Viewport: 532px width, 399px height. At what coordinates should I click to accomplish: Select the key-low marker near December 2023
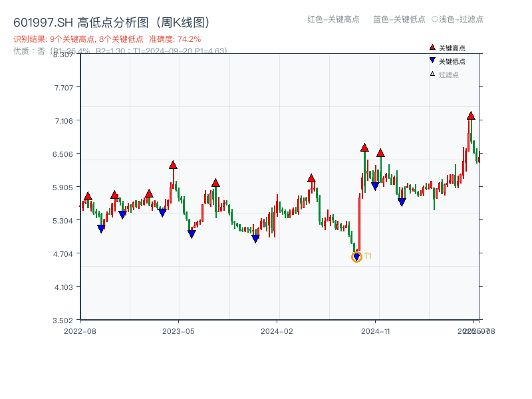click(256, 239)
